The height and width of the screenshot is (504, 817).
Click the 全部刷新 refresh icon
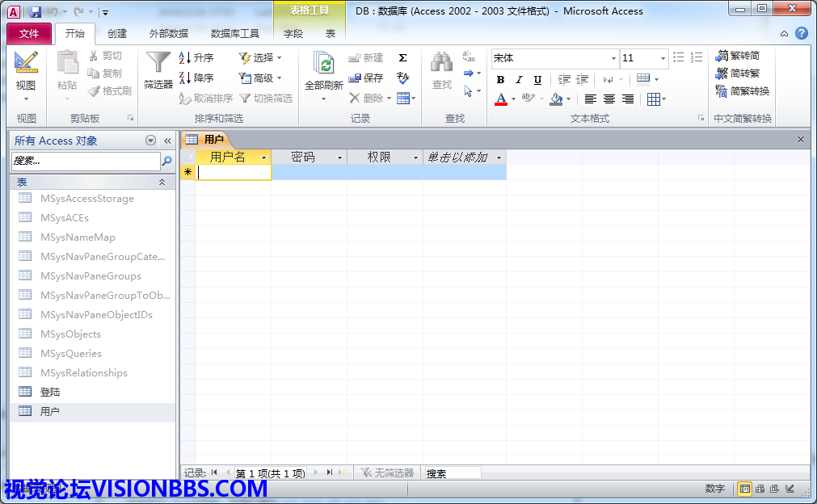[323, 65]
